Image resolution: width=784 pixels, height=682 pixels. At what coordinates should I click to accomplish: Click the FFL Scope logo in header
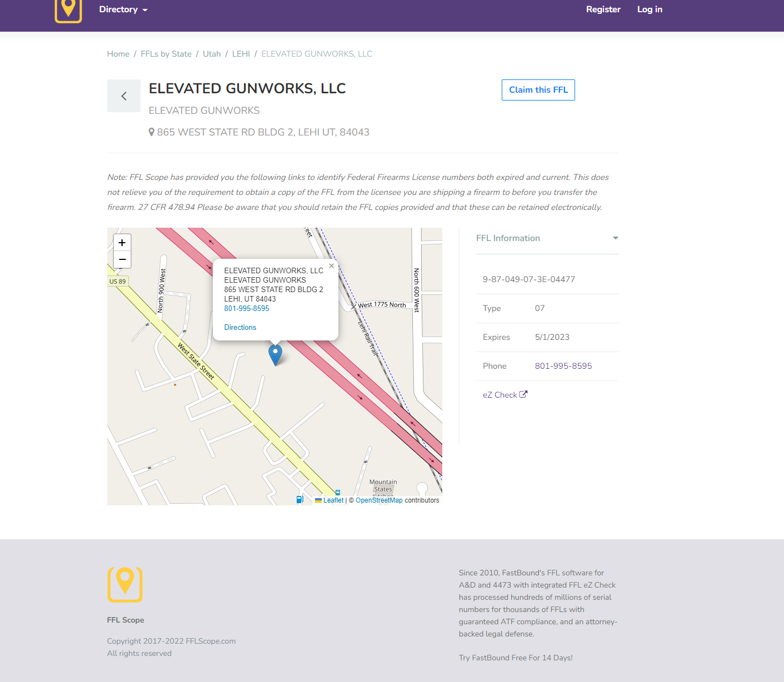point(68,11)
